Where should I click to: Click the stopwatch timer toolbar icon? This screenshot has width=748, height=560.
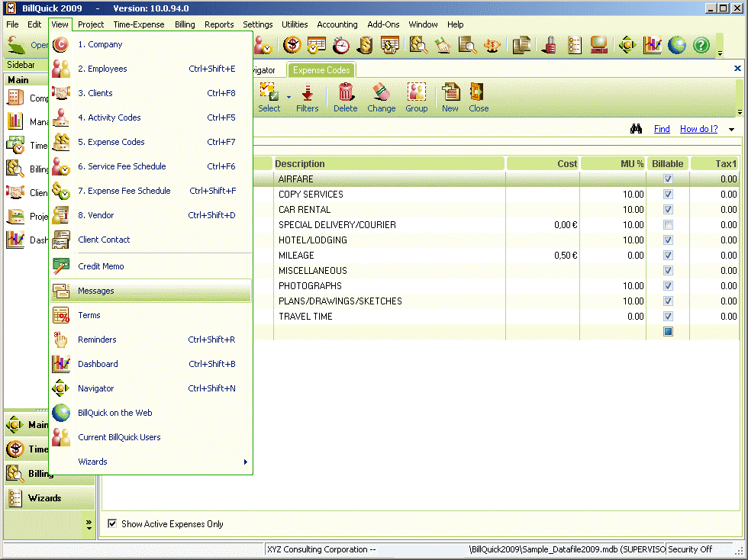point(341,45)
